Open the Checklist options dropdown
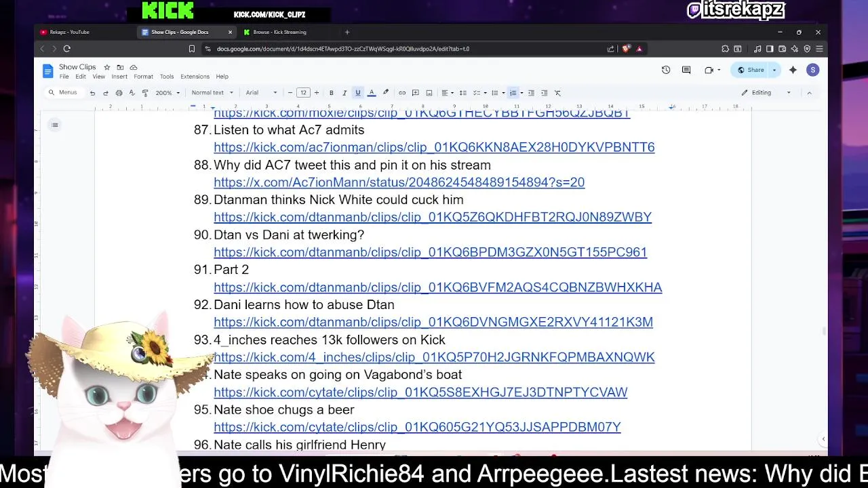The width and height of the screenshot is (868, 488). pyautogui.click(x=485, y=93)
